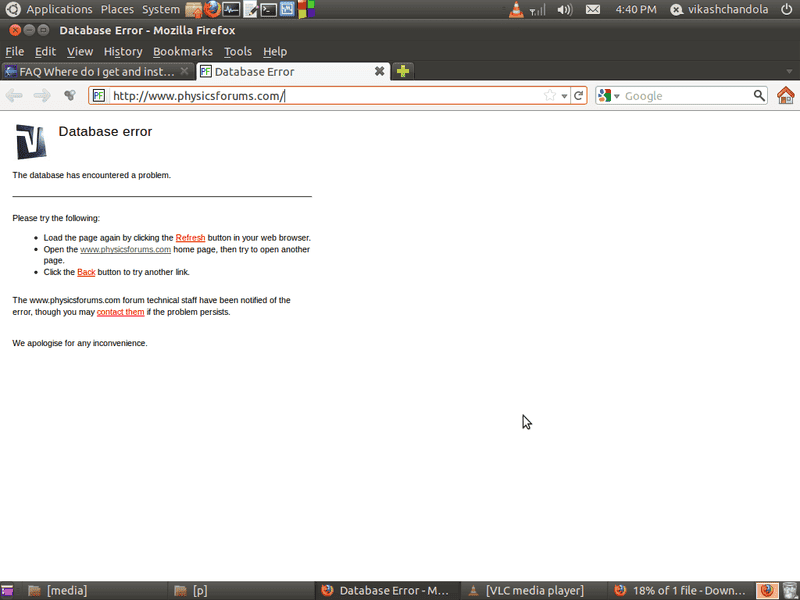Click the blue application launcher in top panel
The image size is (800, 600).
(287, 9)
